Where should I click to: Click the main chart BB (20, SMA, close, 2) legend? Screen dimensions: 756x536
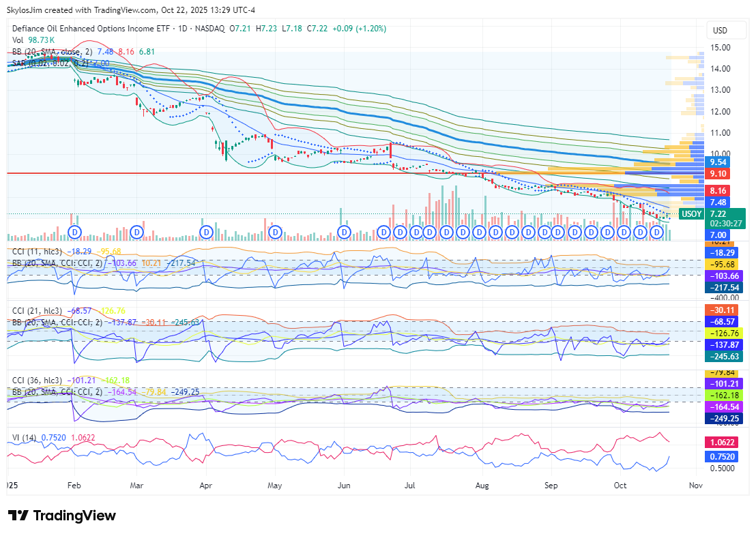(52, 52)
